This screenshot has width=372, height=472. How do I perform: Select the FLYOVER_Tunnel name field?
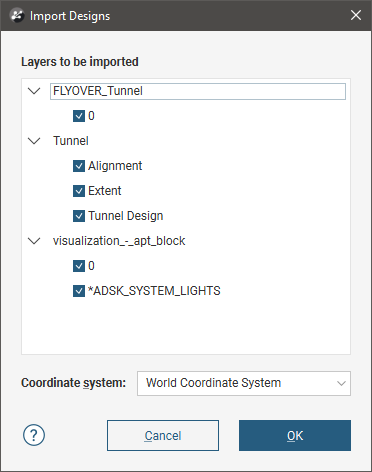[198, 91]
